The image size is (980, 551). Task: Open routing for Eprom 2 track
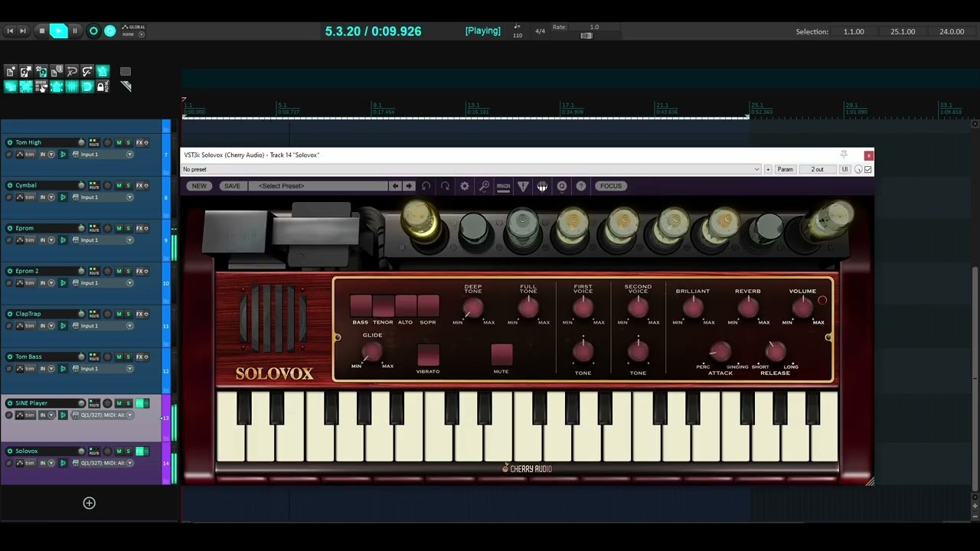(94, 271)
